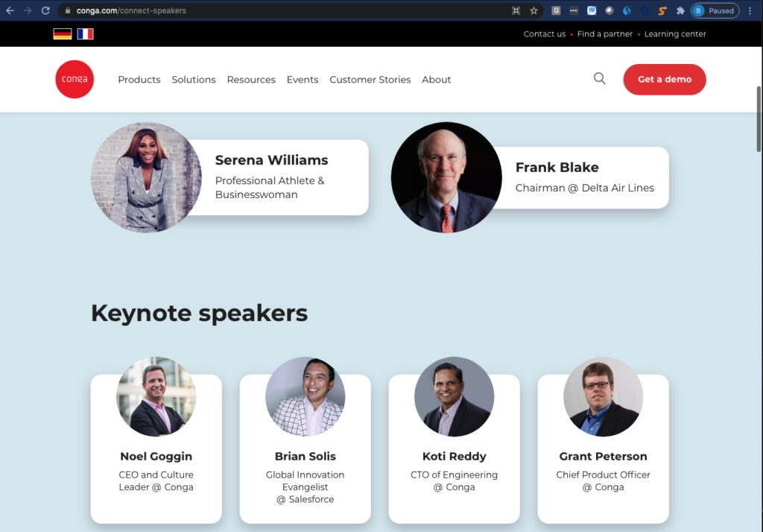Click the Frank Blake name text
Screen dimensions: 763x532
point(557,168)
